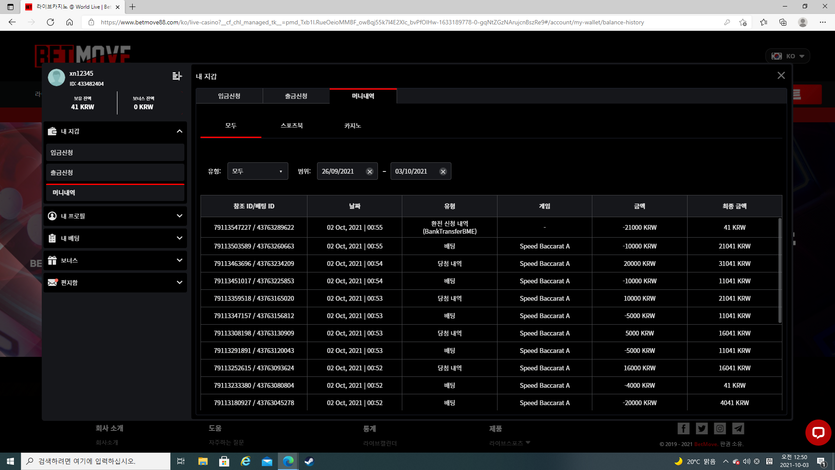Screen dimensions: 835x470
Task: Open the 유형 type dropdown
Action: (258, 171)
